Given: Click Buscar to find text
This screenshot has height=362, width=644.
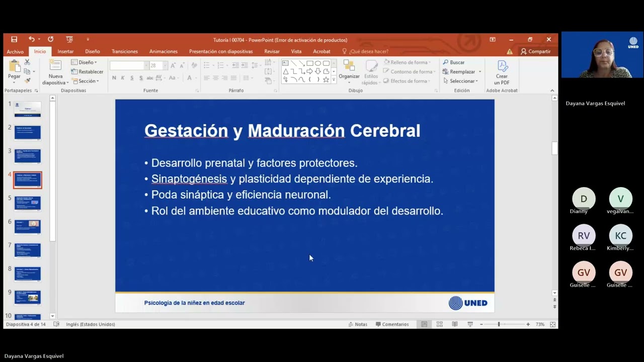Looking at the screenshot, I should (x=454, y=62).
